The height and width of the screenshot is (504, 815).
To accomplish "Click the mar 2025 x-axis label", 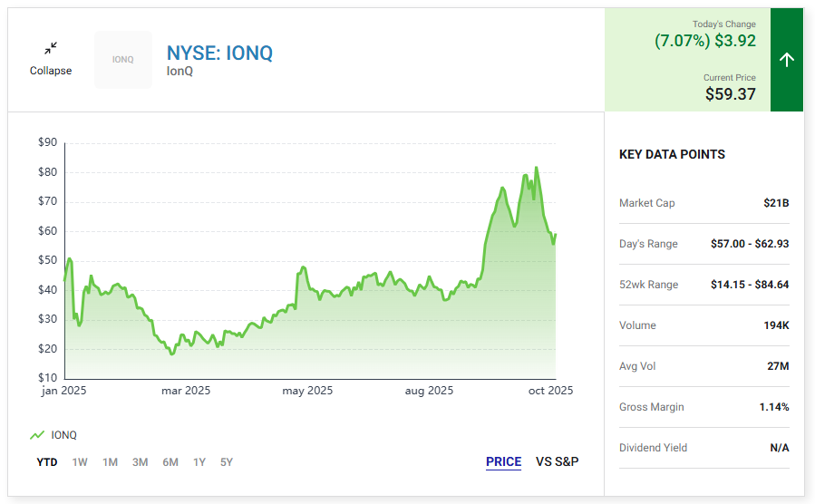I will click(186, 391).
